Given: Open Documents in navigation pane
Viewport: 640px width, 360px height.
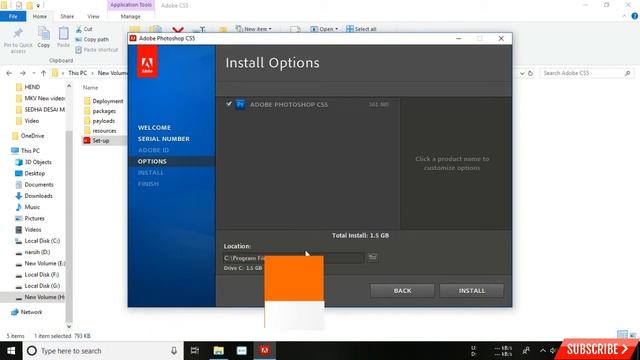Looking at the screenshot, I should (x=34, y=184).
